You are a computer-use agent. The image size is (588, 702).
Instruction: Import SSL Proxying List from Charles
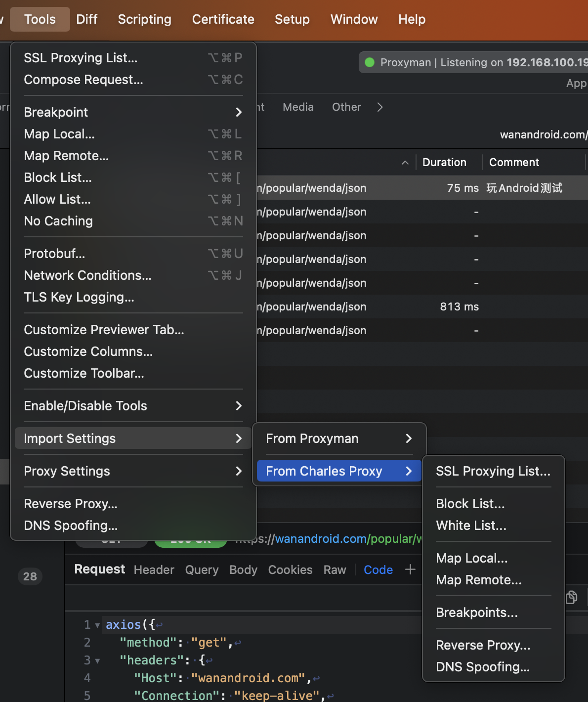point(493,471)
